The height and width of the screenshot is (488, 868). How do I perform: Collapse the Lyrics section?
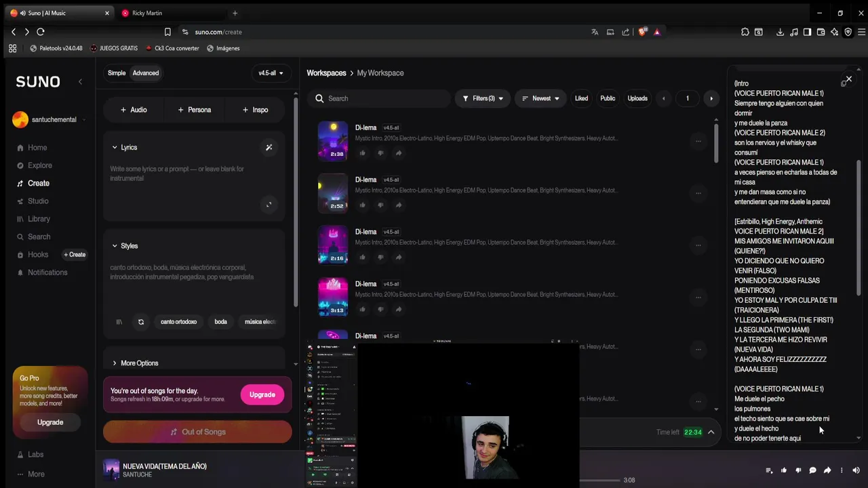tap(125, 147)
